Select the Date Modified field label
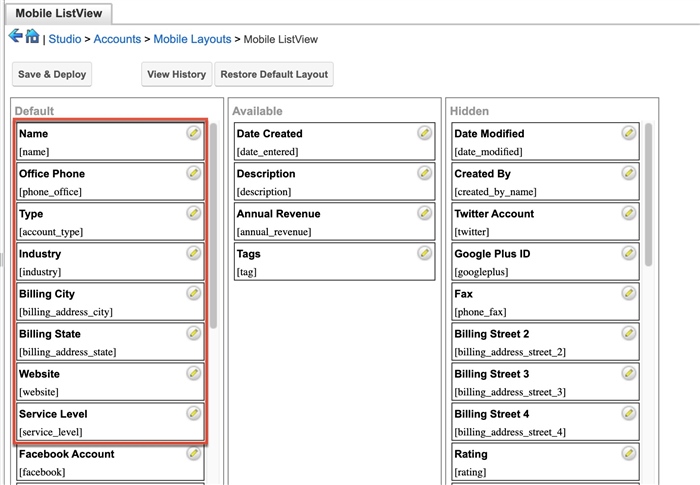 489,134
